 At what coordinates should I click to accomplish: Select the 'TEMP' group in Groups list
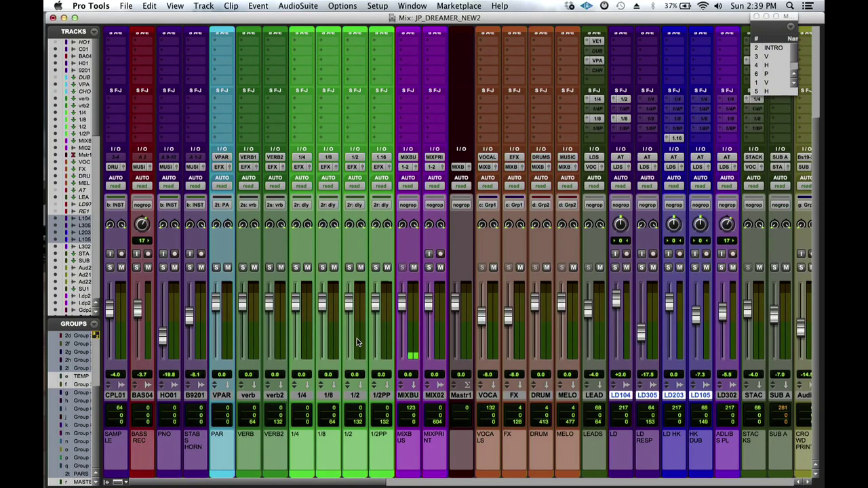81,376
